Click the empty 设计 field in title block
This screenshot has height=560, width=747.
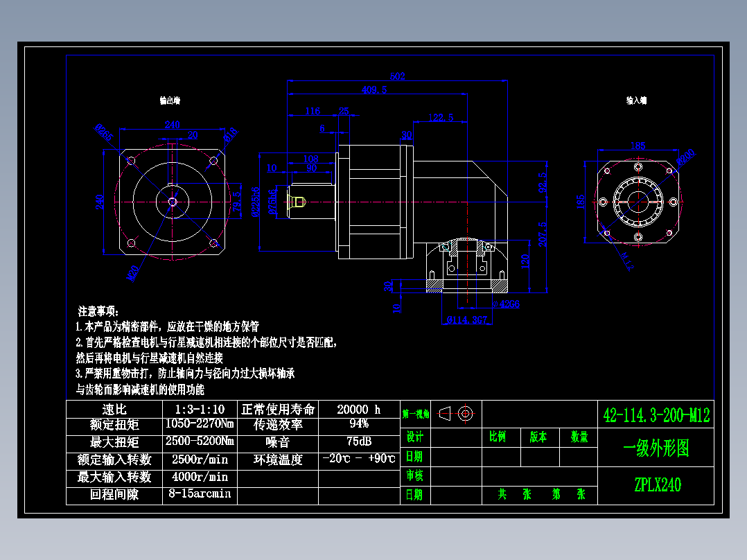tap(457, 439)
